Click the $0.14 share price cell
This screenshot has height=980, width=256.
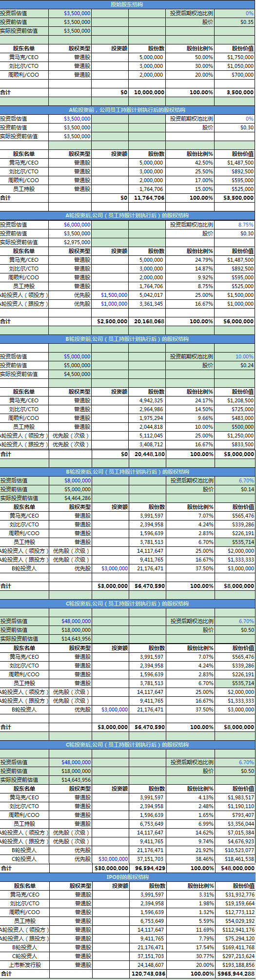(235, 489)
